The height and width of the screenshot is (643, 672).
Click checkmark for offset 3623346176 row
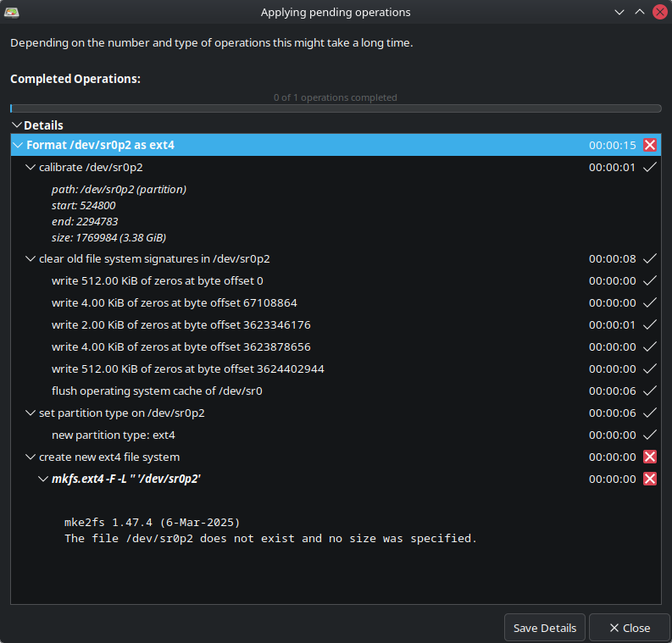(650, 324)
